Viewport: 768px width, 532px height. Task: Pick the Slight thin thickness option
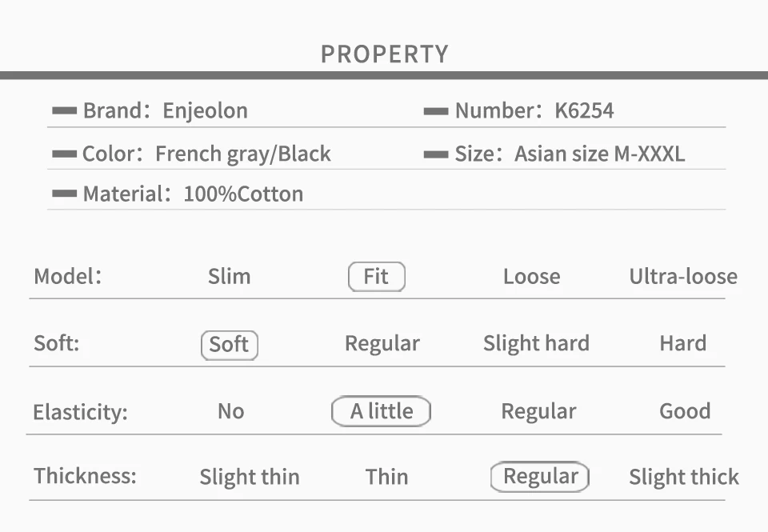tap(250, 477)
